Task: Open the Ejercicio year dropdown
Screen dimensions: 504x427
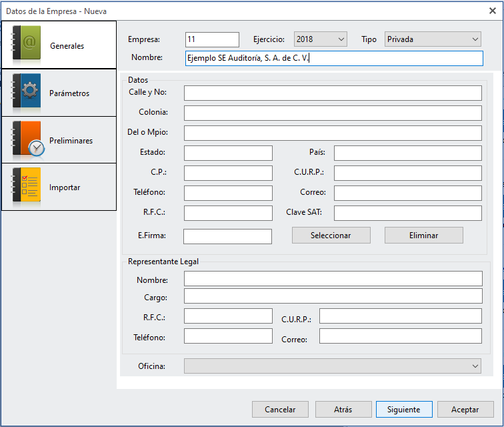Action: pyautogui.click(x=320, y=39)
